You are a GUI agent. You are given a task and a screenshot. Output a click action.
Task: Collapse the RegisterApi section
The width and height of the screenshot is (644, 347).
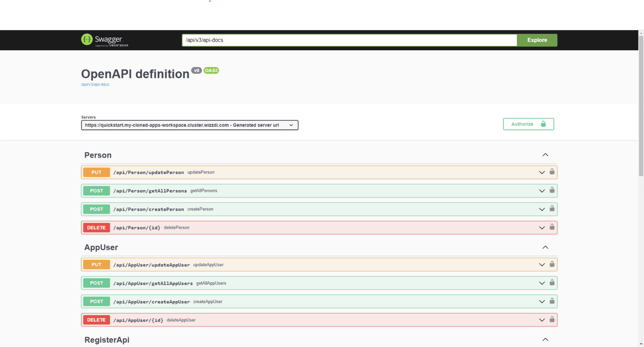tap(545, 339)
